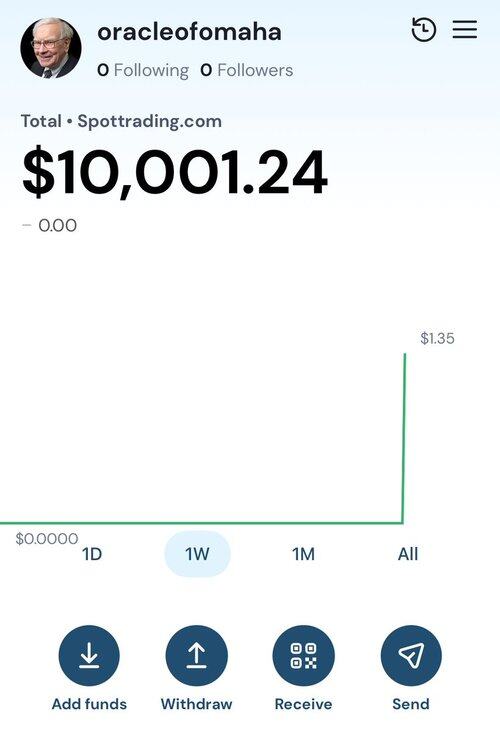This screenshot has width=500, height=733.
Task: Tap the $10,001.24 total balance
Action: (x=174, y=172)
